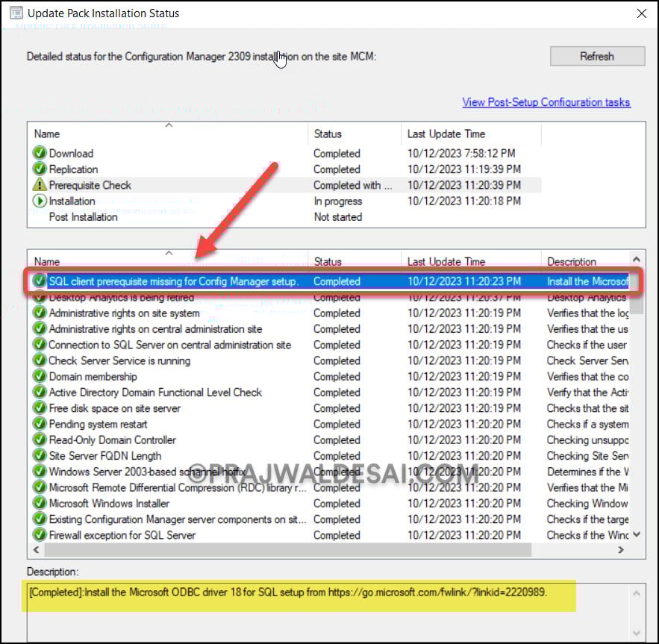Click 'Completed with ...' status of Prerequisite Check

click(x=352, y=185)
